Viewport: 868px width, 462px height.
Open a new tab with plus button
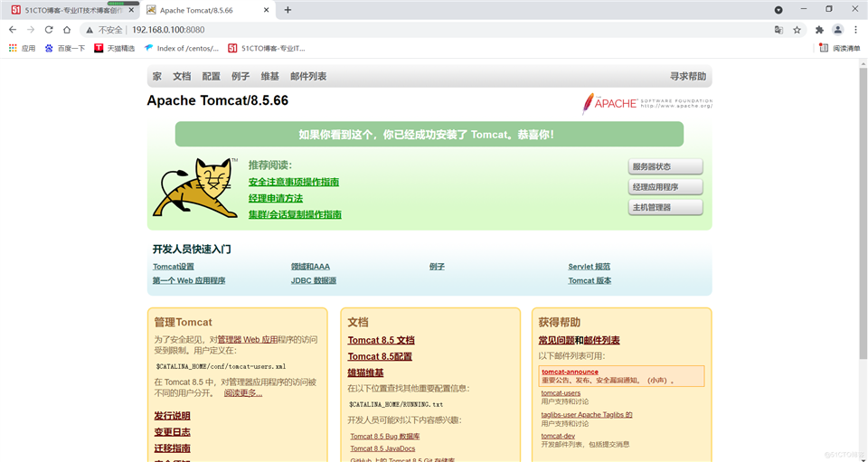288,10
